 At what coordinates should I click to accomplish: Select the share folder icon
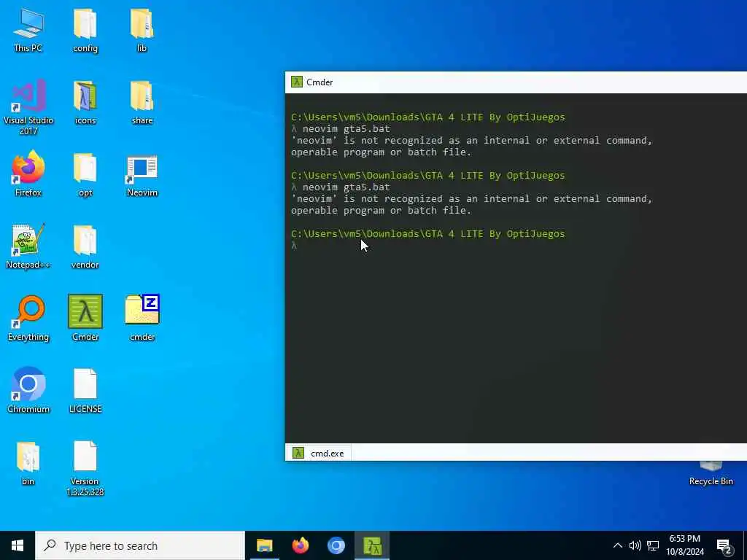(x=142, y=102)
